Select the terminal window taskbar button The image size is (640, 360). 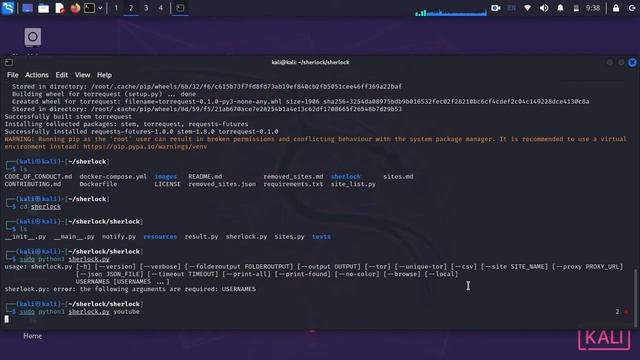point(180,8)
